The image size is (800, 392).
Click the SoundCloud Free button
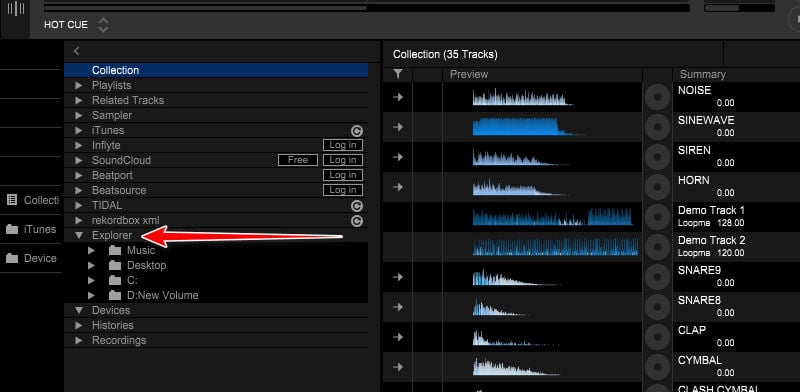(x=298, y=160)
